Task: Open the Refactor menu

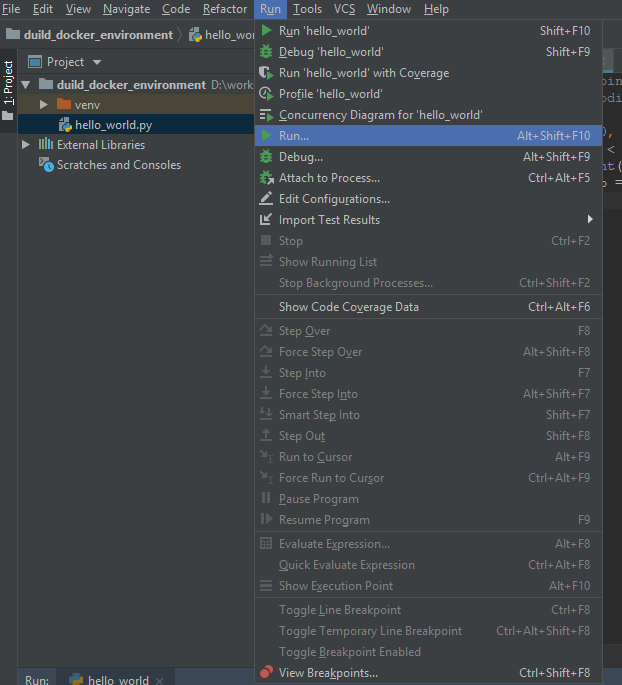Action: pyautogui.click(x=225, y=9)
